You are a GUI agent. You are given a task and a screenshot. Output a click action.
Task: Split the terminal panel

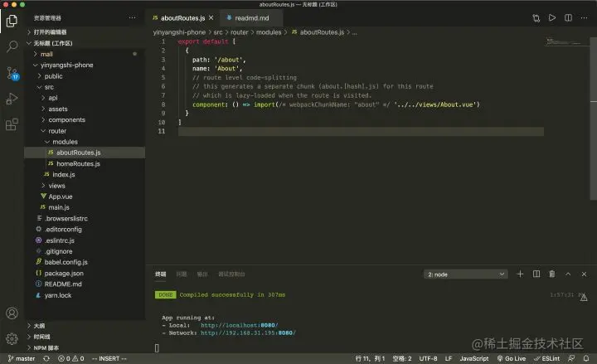pyautogui.click(x=536, y=274)
